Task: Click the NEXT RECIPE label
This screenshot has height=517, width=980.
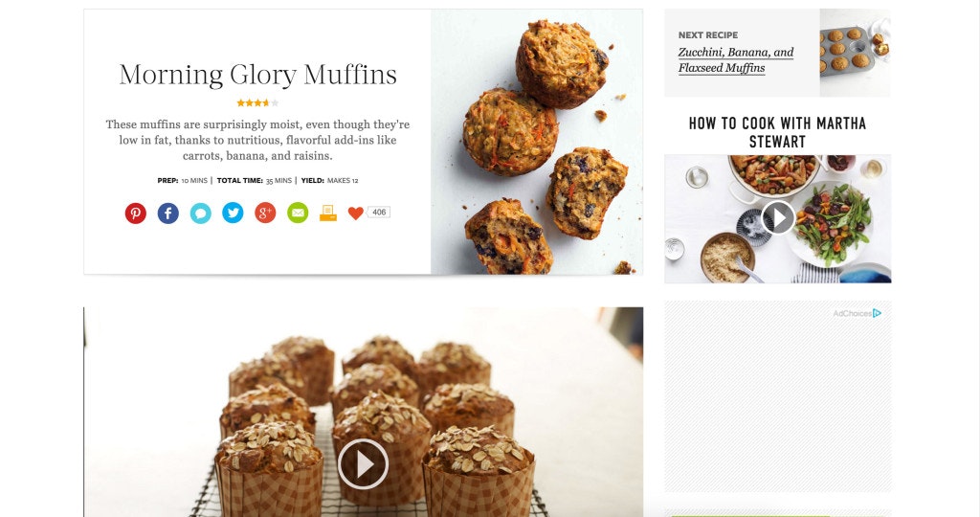Action: click(708, 35)
